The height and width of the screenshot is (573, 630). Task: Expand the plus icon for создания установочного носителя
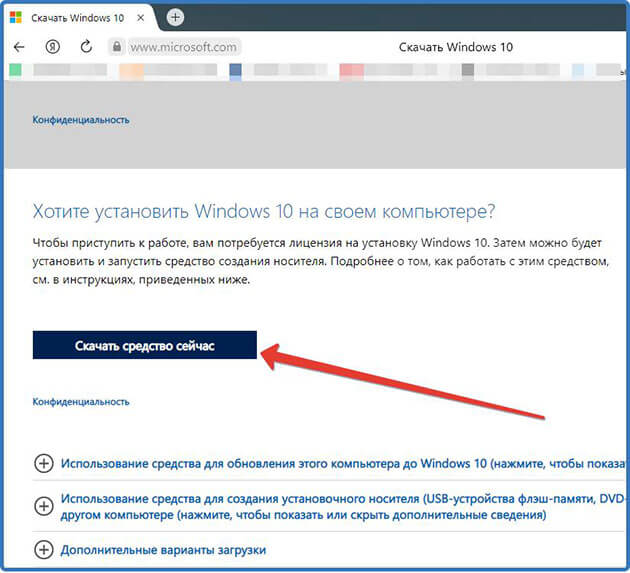pyautogui.click(x=44, y=506)
